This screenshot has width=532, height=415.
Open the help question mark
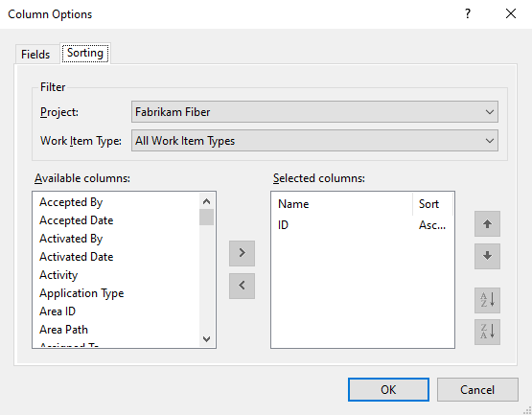[x=468, y=14]
